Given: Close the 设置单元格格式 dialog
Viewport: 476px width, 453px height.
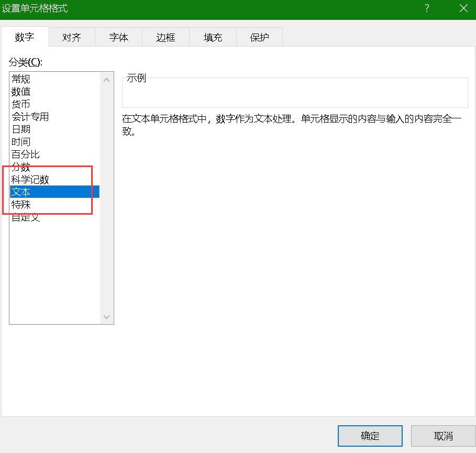Looking at the screenshot, I should tap(463, 8).
